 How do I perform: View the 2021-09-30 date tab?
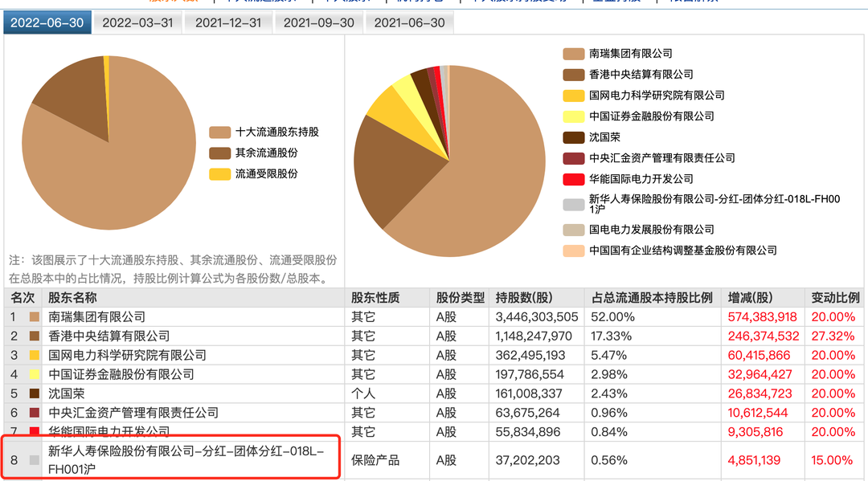[x=319, y=22]
